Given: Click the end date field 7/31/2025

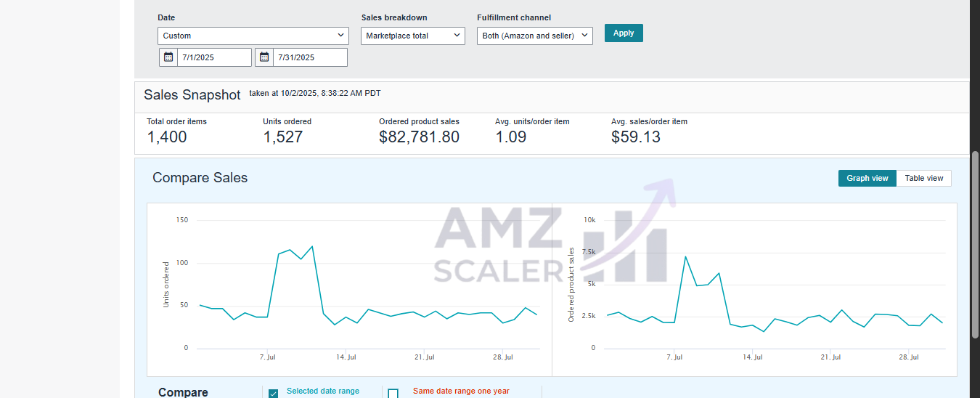Looking at the screenshot, I should pos(310,57).
